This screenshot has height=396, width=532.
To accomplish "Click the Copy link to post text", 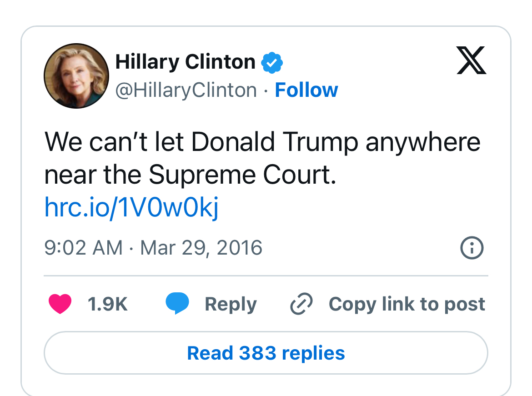I will point(407,304).
